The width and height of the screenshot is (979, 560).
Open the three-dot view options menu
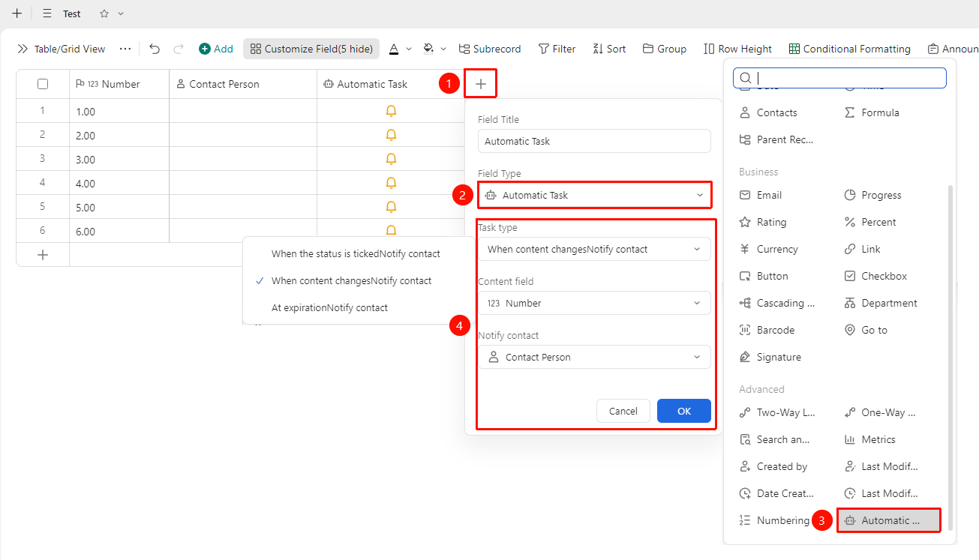(125, 49)
